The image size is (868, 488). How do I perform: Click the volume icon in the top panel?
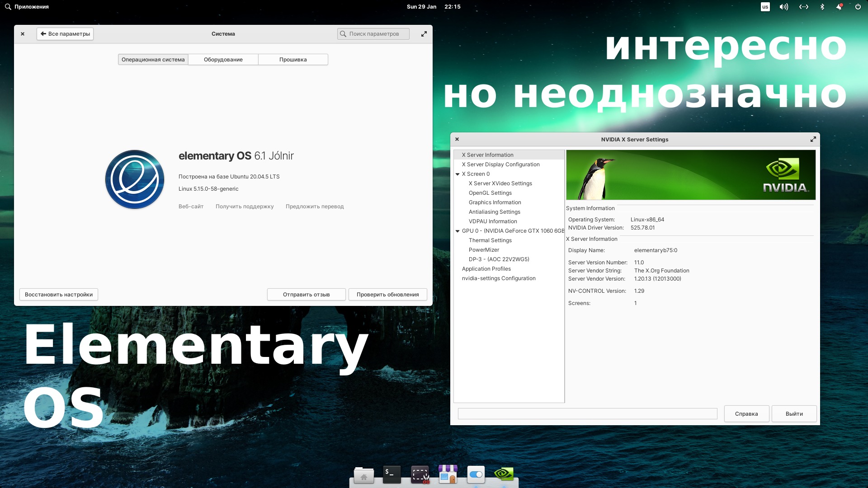coord(784,7)
